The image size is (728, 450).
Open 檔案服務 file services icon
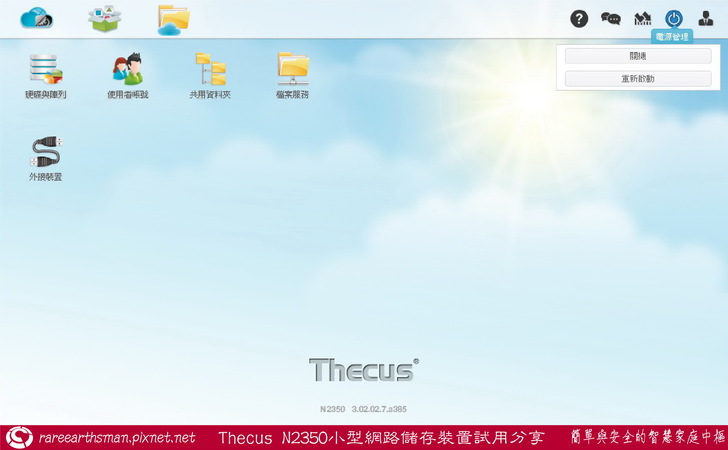pyautogui.click(x=292, y=75)
